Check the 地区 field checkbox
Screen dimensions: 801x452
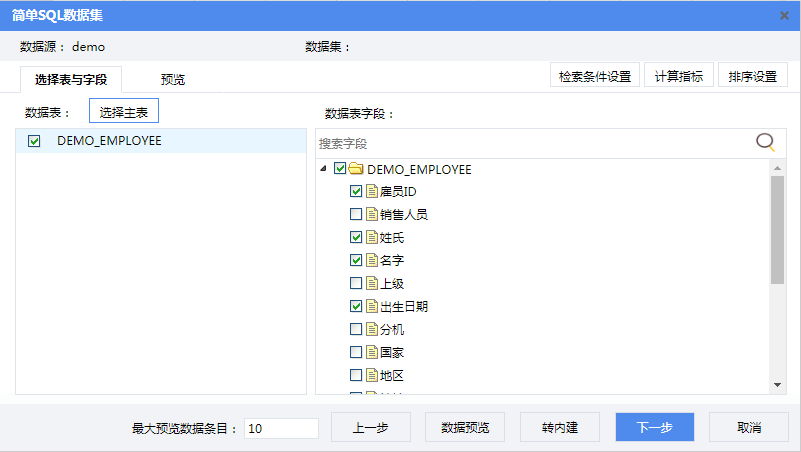(356, 375)
